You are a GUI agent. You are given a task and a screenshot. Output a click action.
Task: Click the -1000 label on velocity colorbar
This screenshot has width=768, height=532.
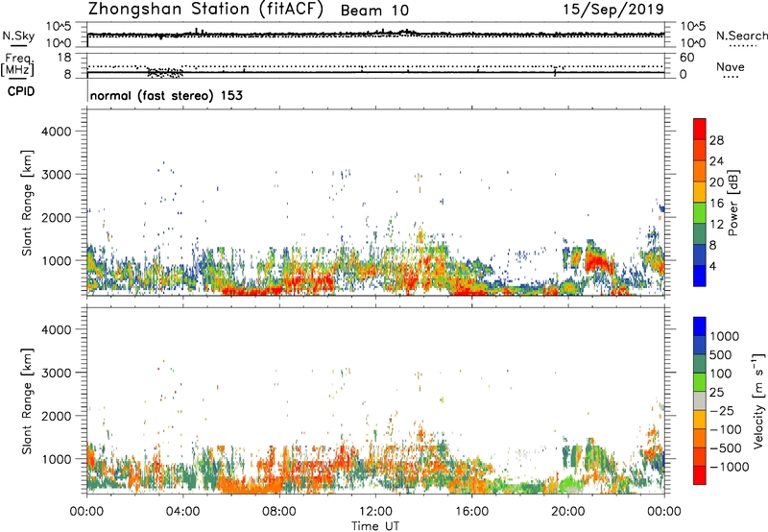[730, 467]
